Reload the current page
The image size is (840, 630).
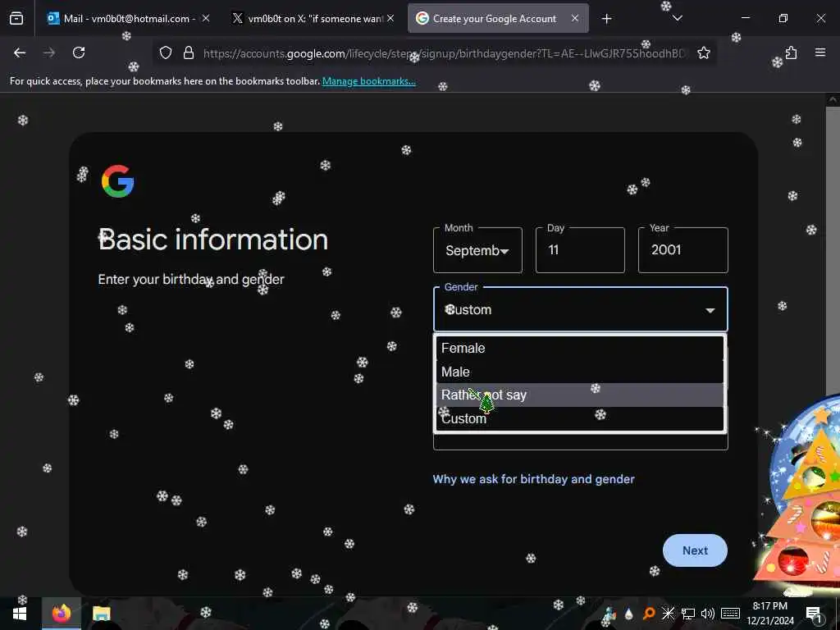point(79,52)
